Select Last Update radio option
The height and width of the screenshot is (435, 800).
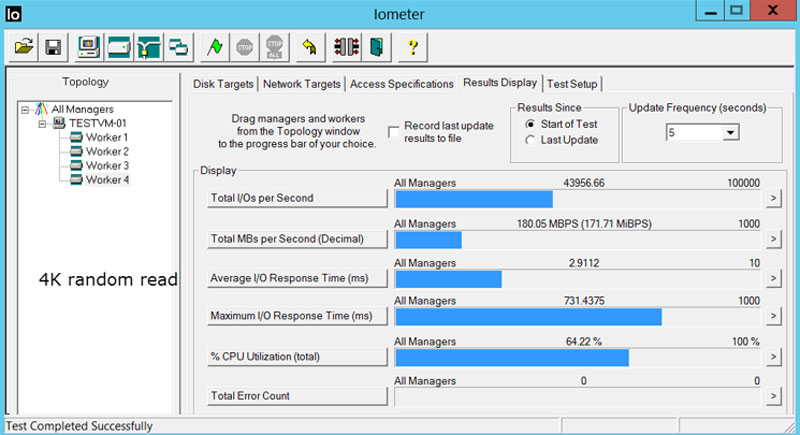coord(531,140)
